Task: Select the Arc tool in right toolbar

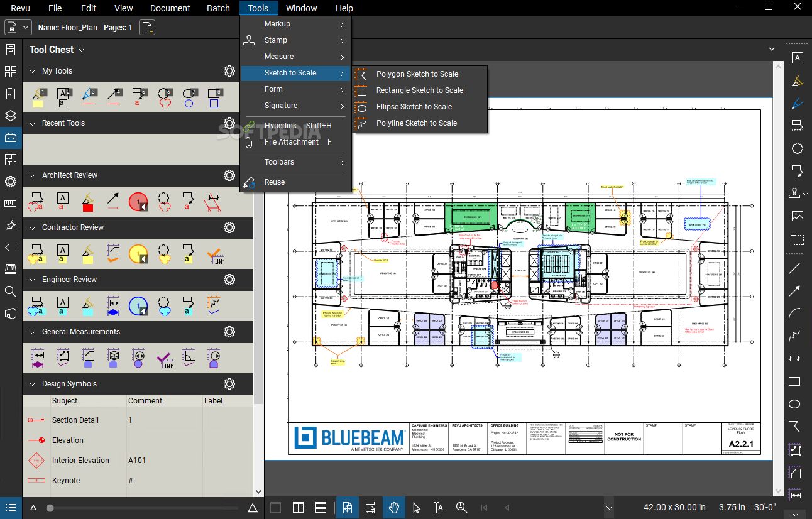Action: click(794, 314)
